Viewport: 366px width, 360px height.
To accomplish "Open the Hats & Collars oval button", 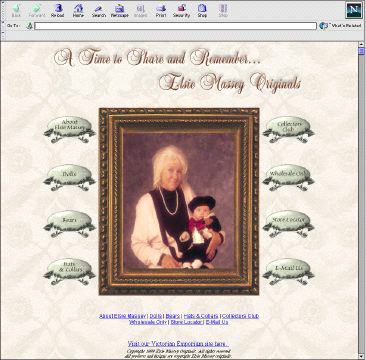I will pos(69,271).
